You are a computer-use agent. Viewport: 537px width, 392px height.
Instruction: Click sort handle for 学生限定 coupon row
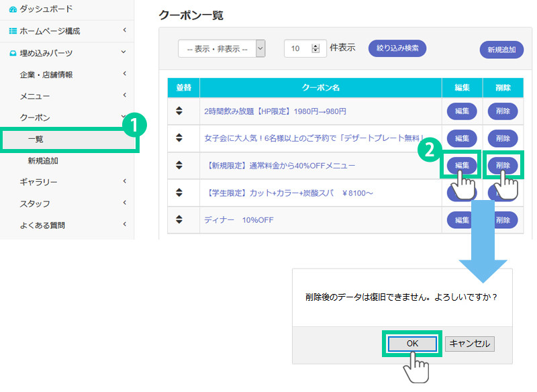tap(179, 192)
